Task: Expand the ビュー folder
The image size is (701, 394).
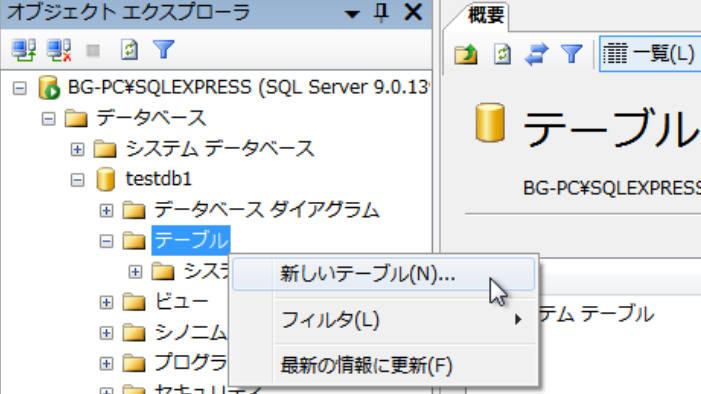Action: click(x=106, y=303)
